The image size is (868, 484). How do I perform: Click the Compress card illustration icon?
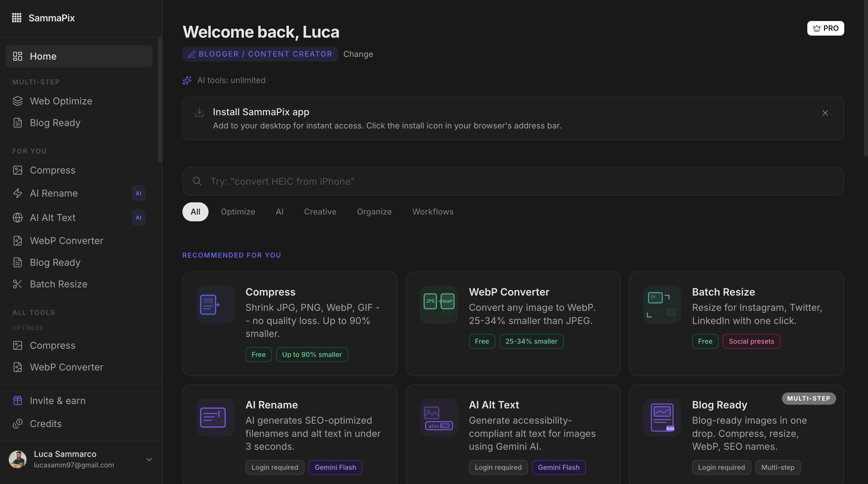pyautogui.click(x=216, y=305)
